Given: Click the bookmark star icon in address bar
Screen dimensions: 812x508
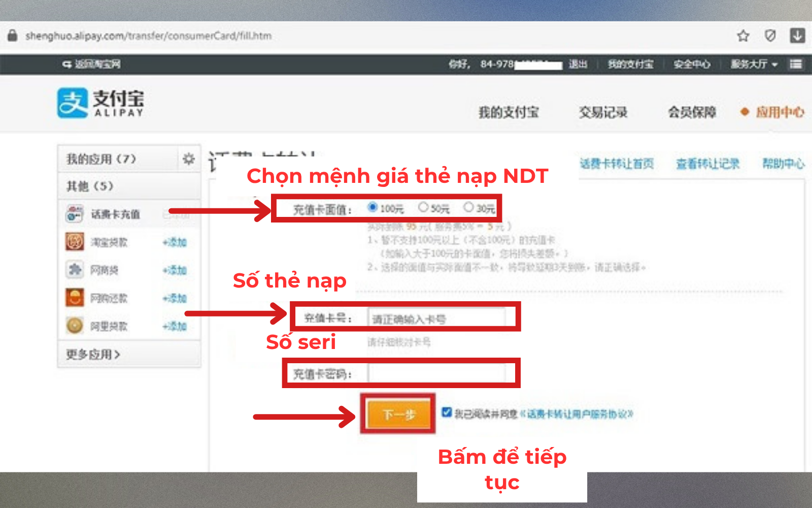Looking at the screenshot, I should tap(743, 36).
